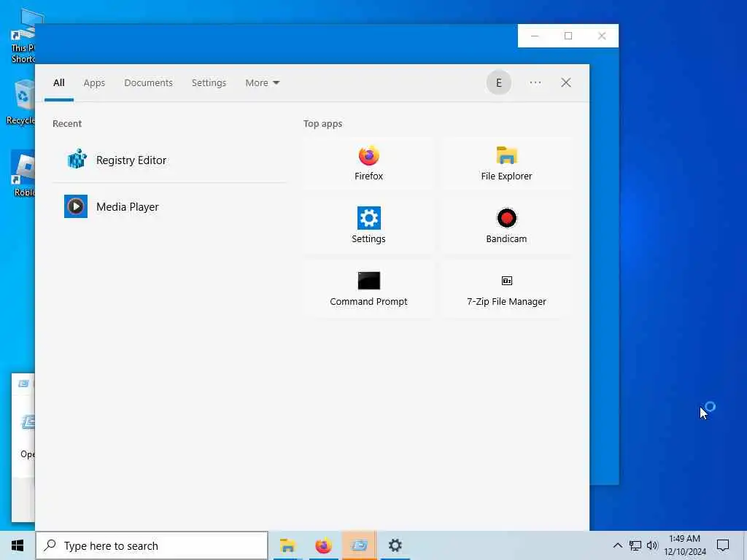Screen dimensions: 747x560
Task: Open the Settings tile in Top apps
Action: (x=368, y=226)
